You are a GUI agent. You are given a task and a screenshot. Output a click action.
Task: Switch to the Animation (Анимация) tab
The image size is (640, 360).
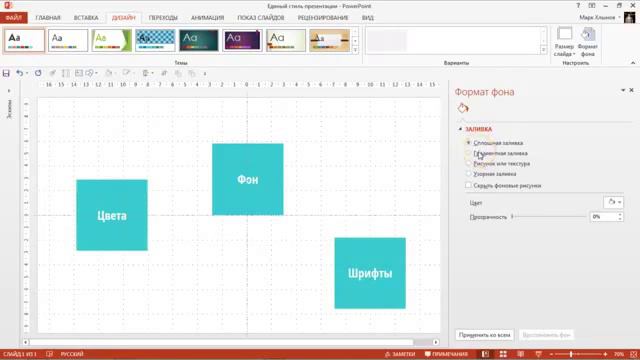click(207, 18)
